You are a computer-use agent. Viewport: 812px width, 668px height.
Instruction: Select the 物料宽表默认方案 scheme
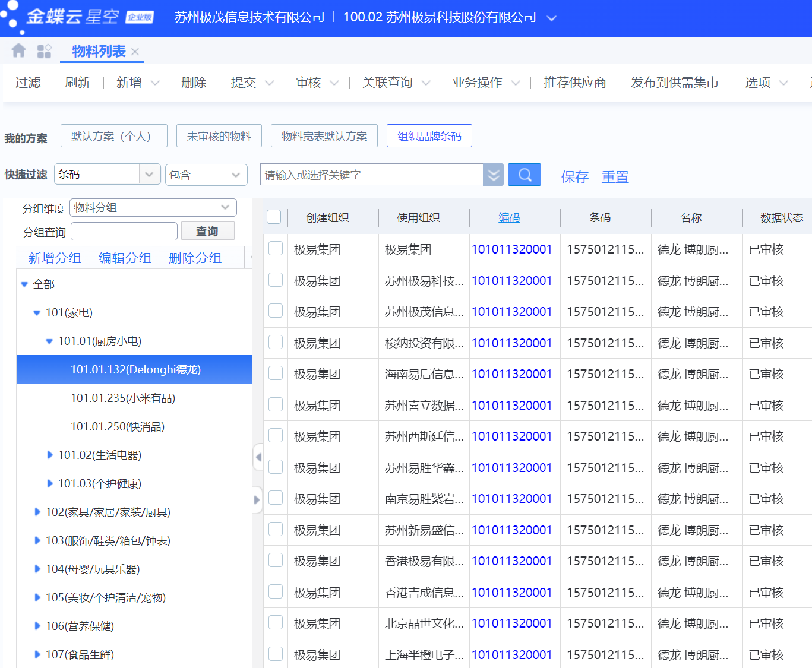pyautogui.click(x=324, y=136)
